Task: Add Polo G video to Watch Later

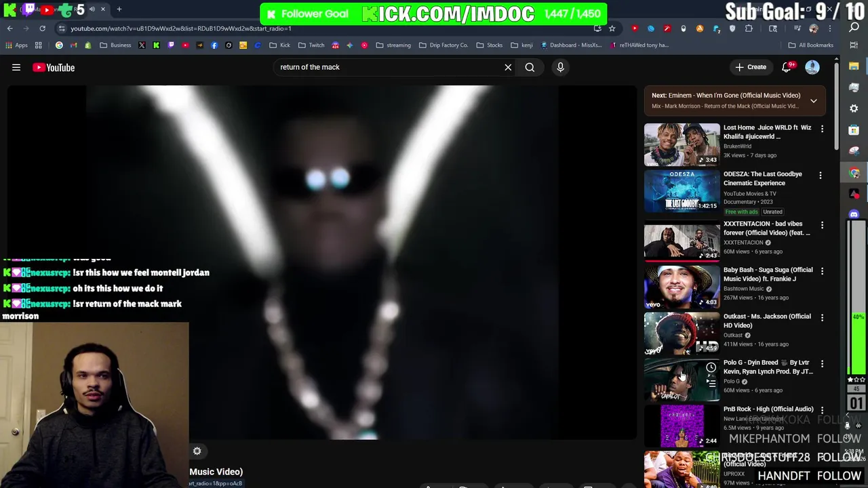Action: (711, 368)
